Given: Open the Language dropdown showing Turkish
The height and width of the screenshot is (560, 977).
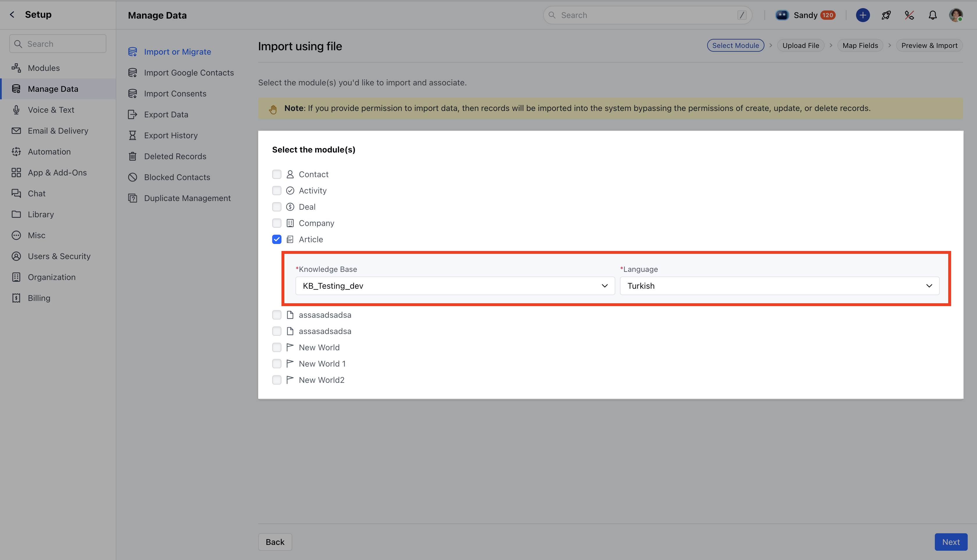Looking at the screenshot, I should click(779, 286).
